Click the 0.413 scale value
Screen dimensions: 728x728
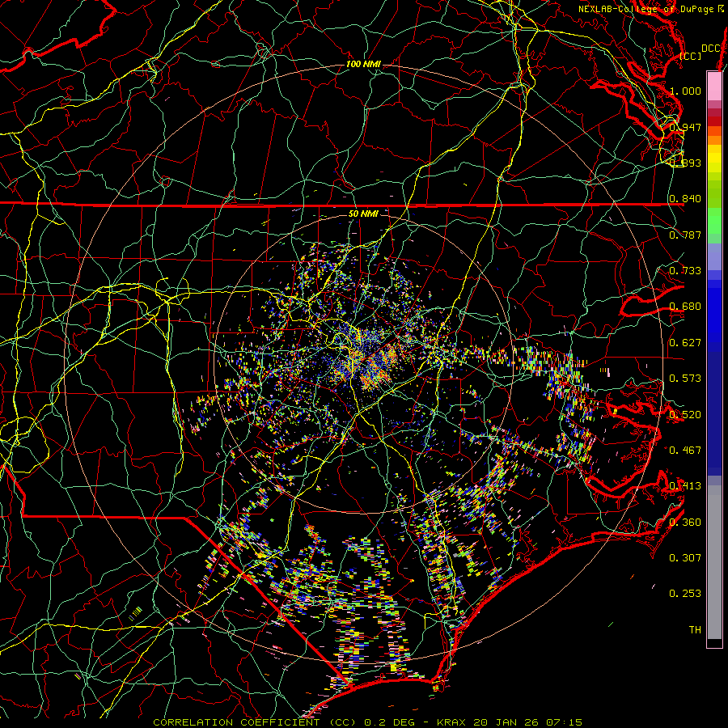(x=685, y=485)
